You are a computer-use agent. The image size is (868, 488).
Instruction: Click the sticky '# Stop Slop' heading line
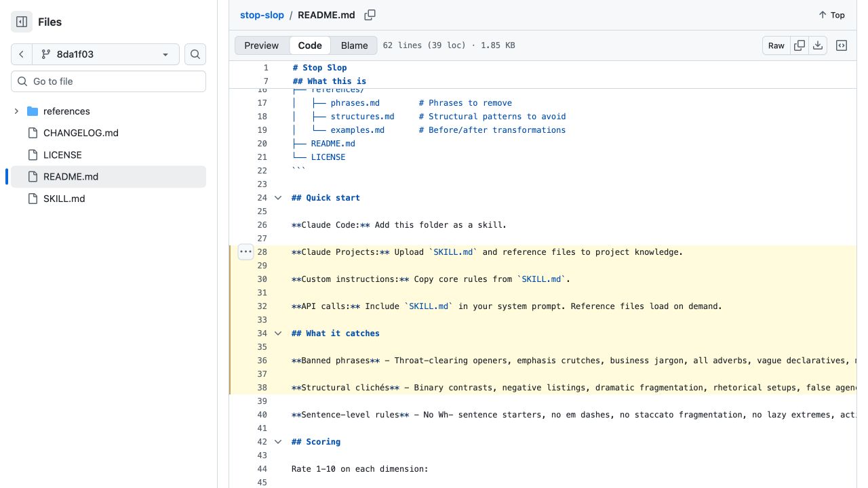point(319,68)
